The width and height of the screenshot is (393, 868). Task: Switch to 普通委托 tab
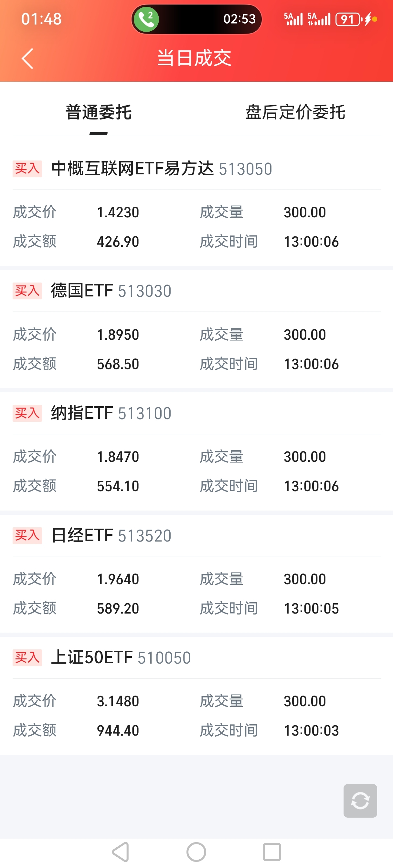click(x=99, y=112)
